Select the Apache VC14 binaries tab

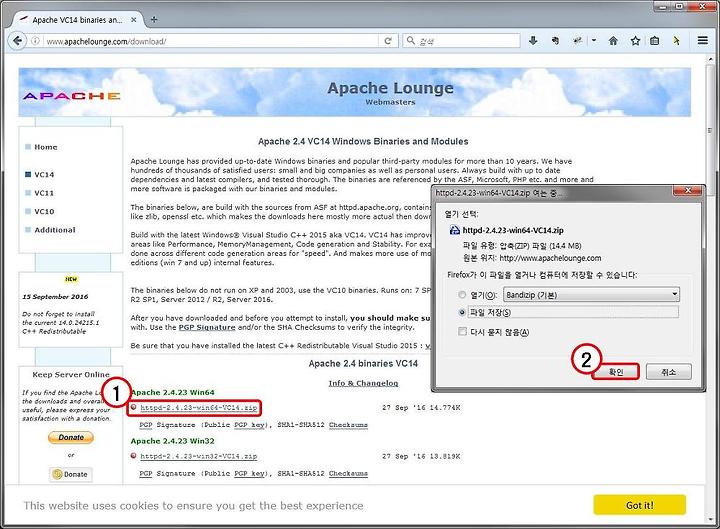point(77,20)
